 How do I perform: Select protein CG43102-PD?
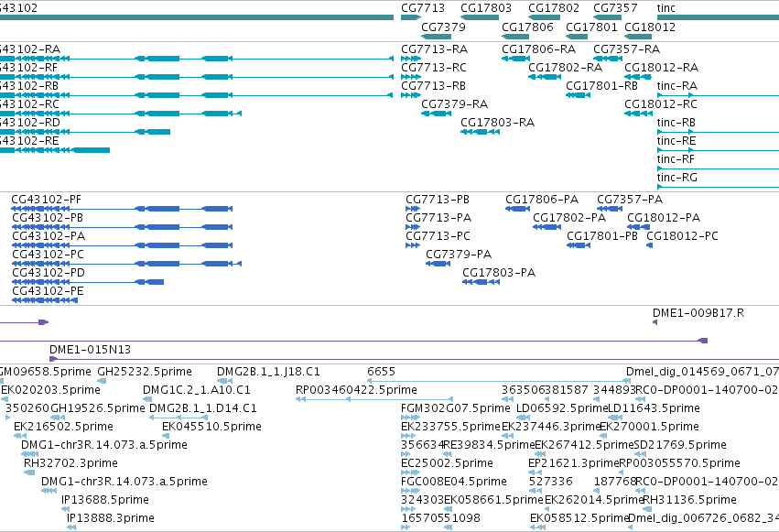[88, 282]
